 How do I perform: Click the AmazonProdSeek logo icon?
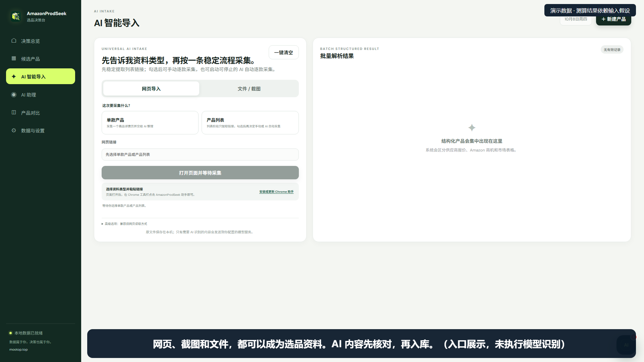[16, 16]
